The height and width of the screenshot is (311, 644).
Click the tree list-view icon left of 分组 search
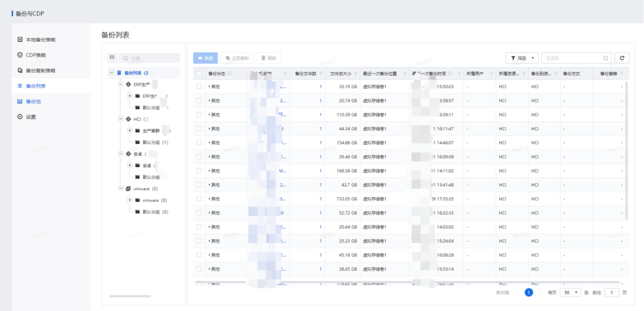coord(112,58)
